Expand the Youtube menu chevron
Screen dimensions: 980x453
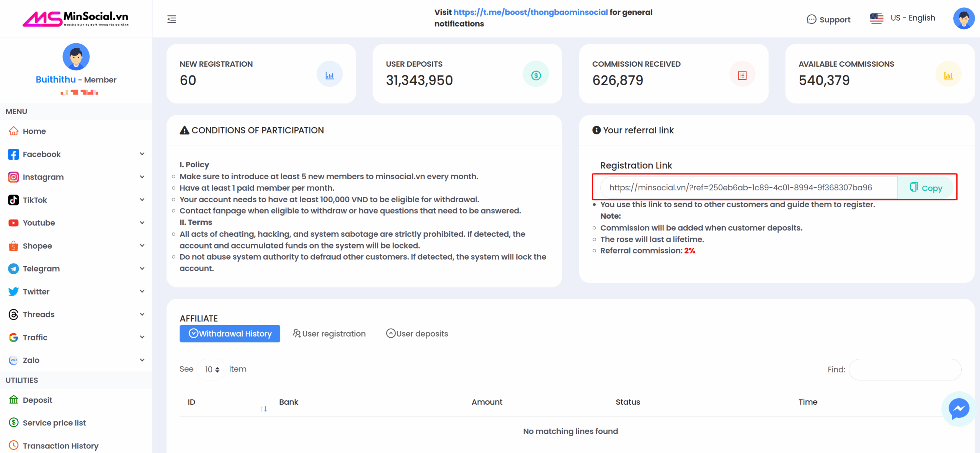[x=142, y=222]
